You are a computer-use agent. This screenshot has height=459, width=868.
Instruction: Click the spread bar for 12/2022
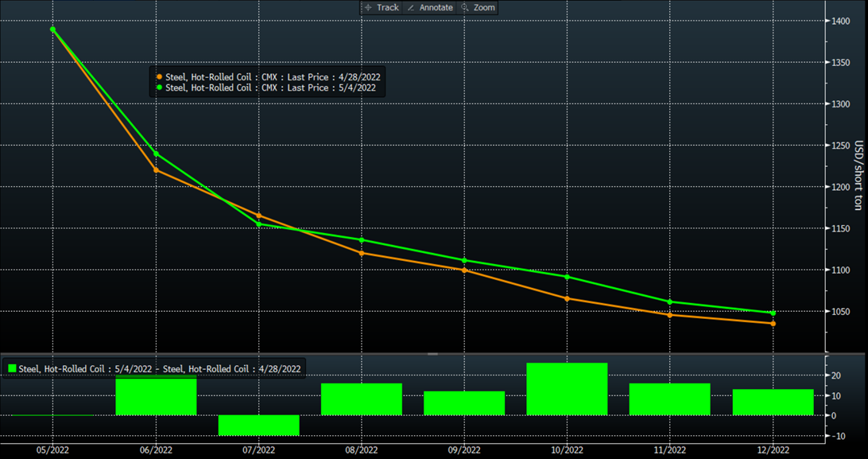click(x=773, y=402)
